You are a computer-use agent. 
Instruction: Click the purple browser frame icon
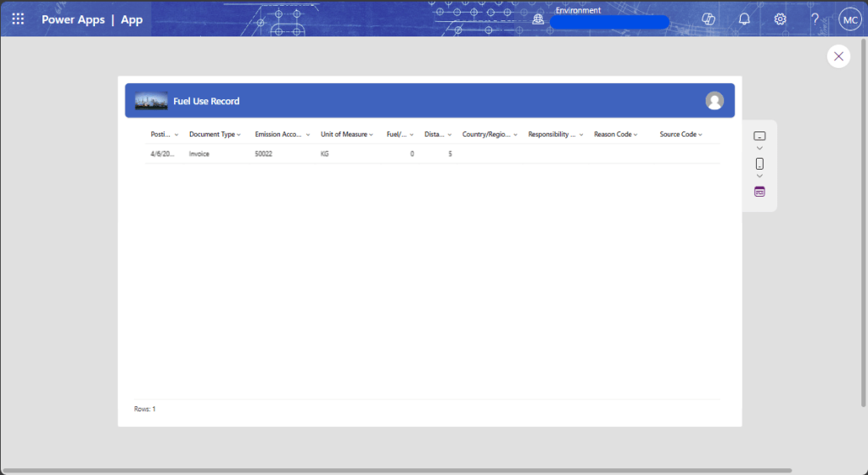[x=759, y=192]
